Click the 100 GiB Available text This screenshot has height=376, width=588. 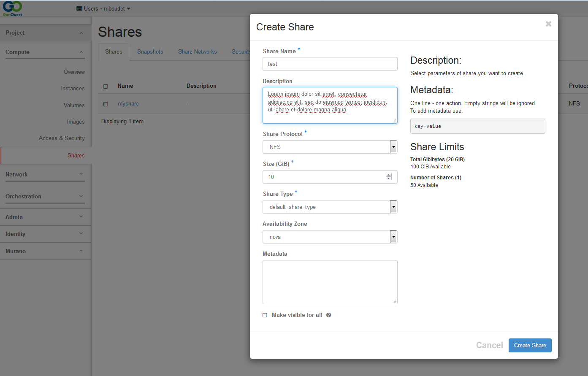pyautogui.click(x=431, y=167)
